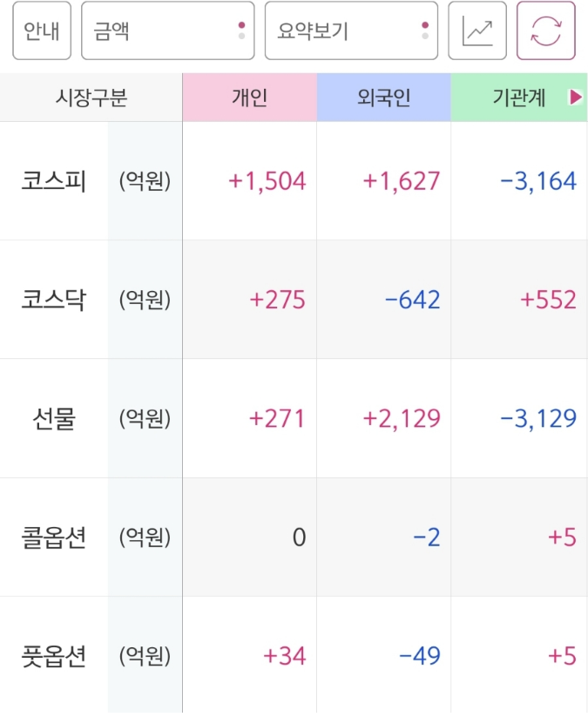Tap the 코스닥 foreigner value -642
Viewport: 588px width, 717px height.
tap(412, 300)
